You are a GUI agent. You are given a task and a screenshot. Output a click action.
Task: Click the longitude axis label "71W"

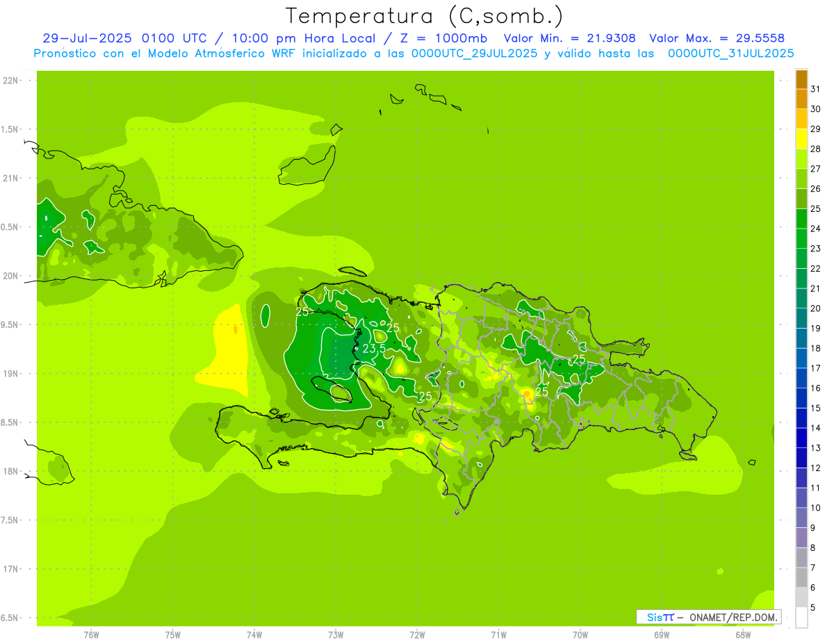tap(498, 634)
